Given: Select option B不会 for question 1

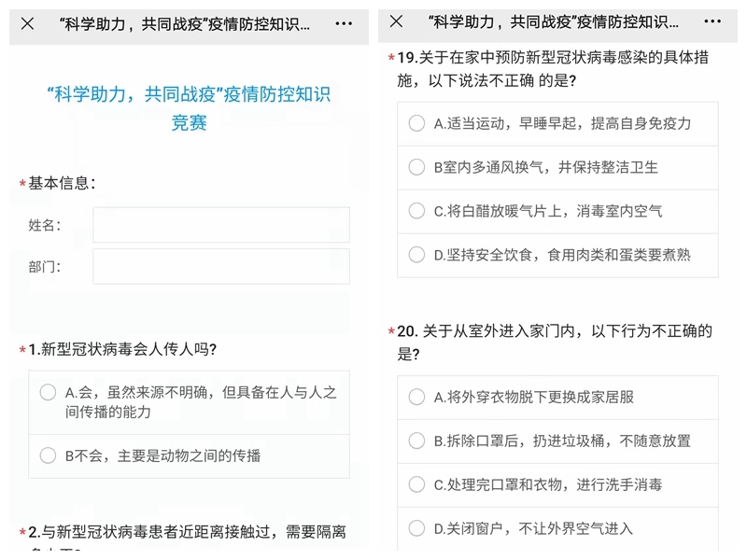Looking at the screenshot, I should (49, 455).
